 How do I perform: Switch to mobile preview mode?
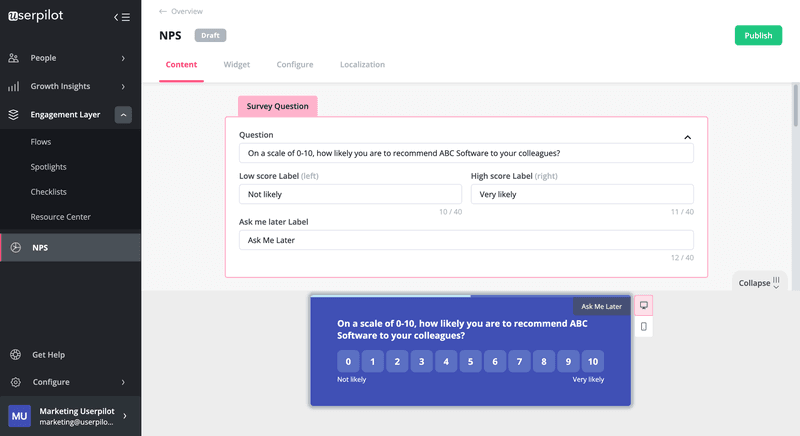click(x=644, y=326)
